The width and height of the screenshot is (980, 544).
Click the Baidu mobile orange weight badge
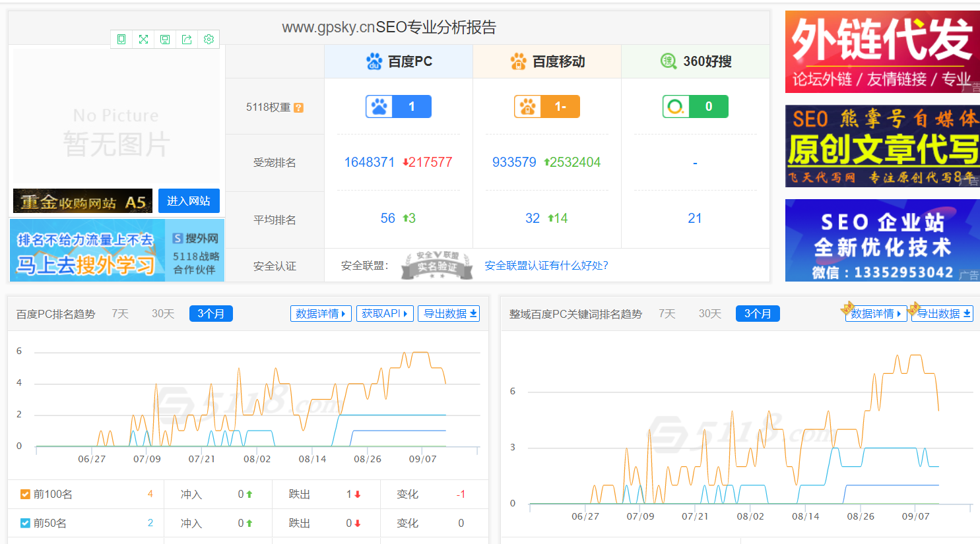(546, 107)
